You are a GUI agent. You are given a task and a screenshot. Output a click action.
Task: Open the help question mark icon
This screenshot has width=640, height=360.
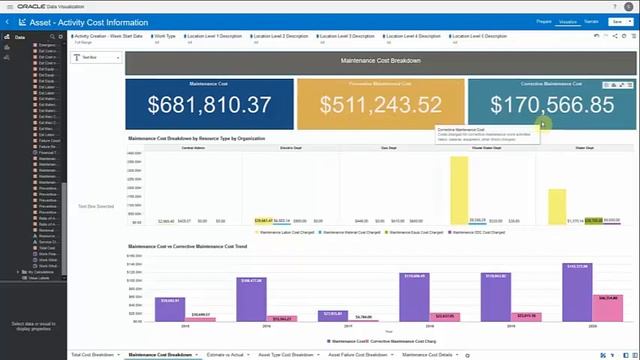pos(615,7)
